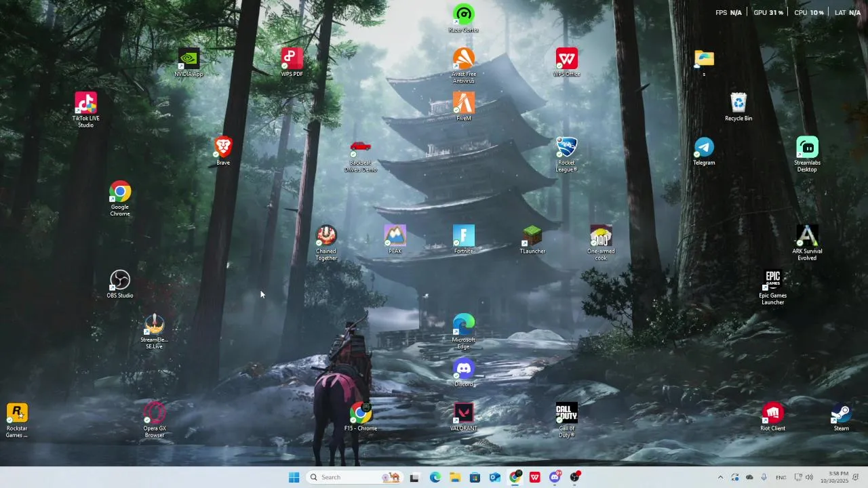Click the microphone tray icon

pyautogui.click(x=764, y=477)
